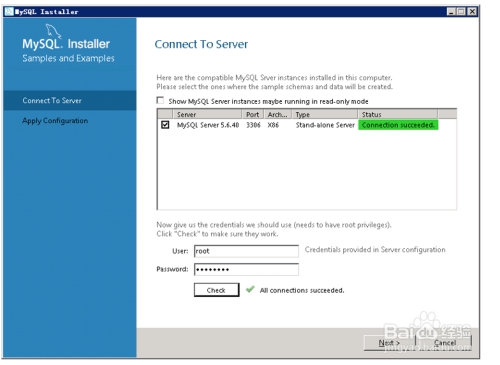Open the Connect To Server step

click(x=70, y=100)
